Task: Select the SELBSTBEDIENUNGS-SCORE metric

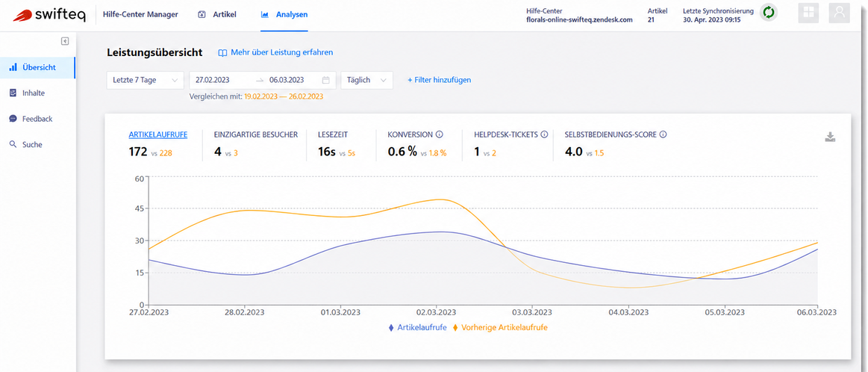Action: pyautogui.click(x=611, y=134)
